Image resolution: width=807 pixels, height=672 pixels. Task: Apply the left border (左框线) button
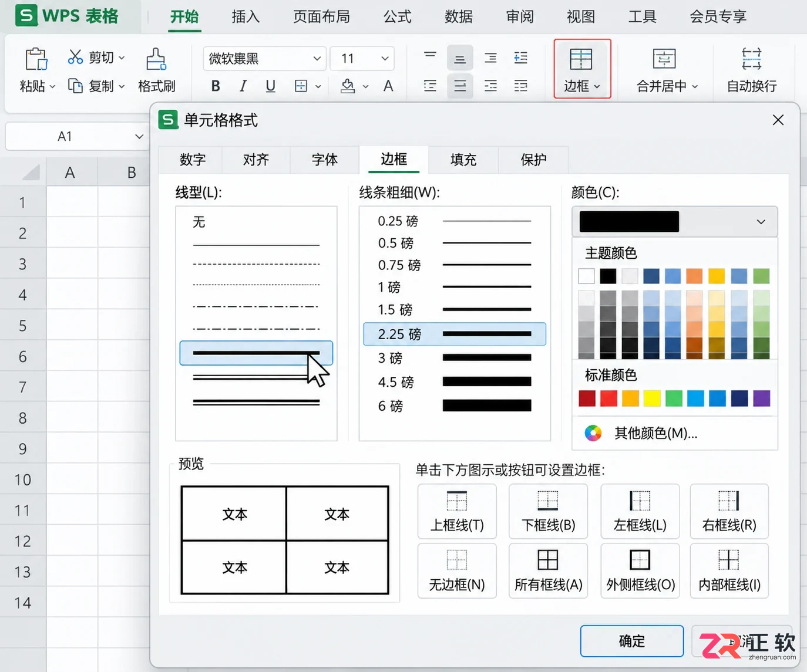click(x=640, y=511)
